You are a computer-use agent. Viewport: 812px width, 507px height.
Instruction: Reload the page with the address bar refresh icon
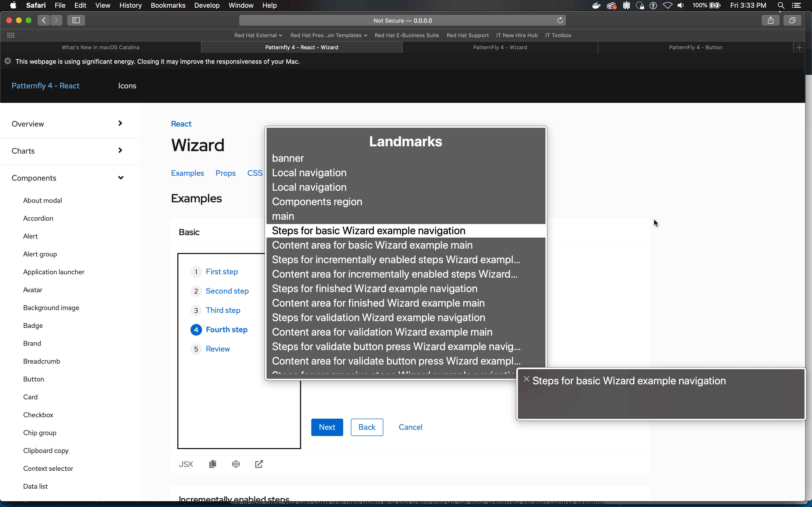(x=560, y=21)
